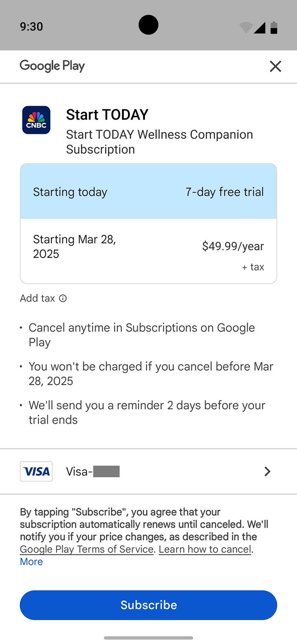Tap the $49.99/year price text
Screen dimensions: 297x644
point(233,246)
